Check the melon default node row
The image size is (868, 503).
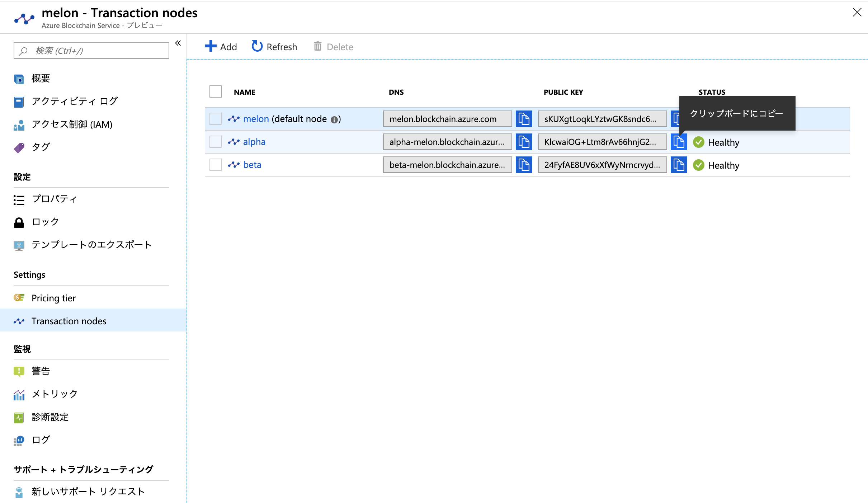pos(216,119)
